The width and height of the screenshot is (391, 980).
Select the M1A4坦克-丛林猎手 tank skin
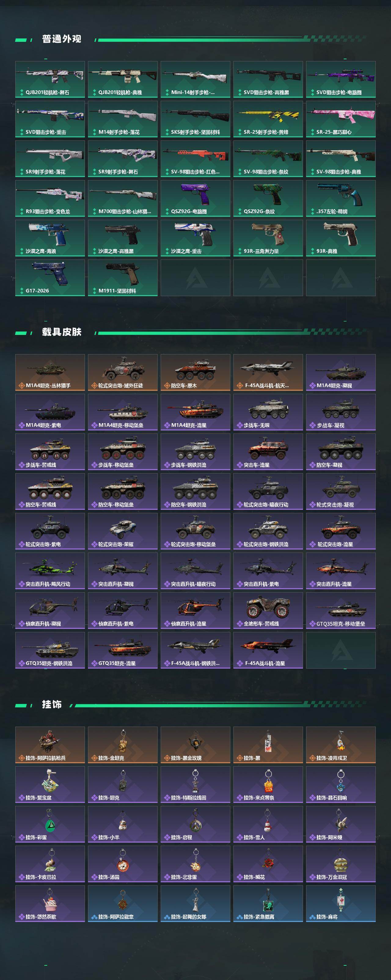pos(50,372)
